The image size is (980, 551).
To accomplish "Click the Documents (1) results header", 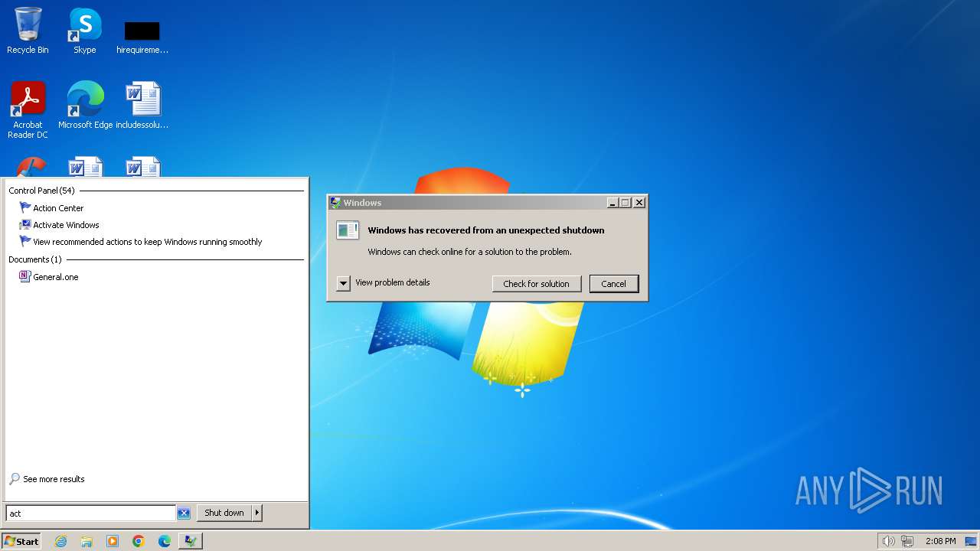I will tap(35, 259).
